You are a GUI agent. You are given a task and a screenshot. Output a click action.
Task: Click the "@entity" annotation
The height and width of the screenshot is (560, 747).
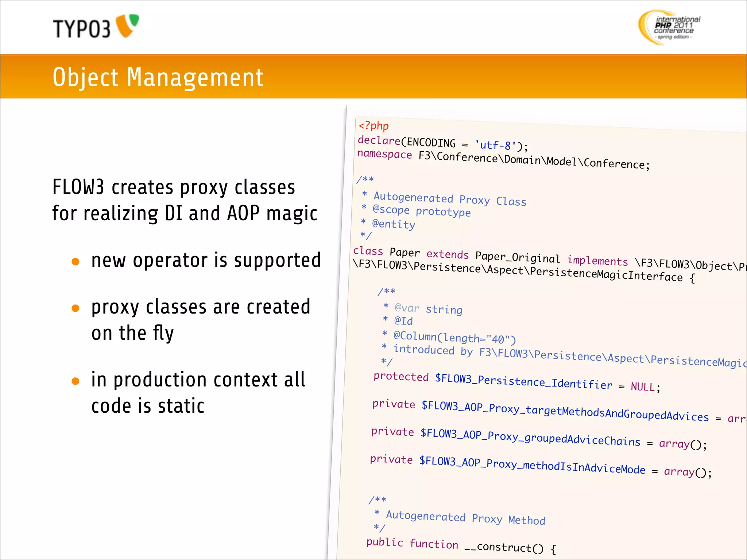point(394,224)
